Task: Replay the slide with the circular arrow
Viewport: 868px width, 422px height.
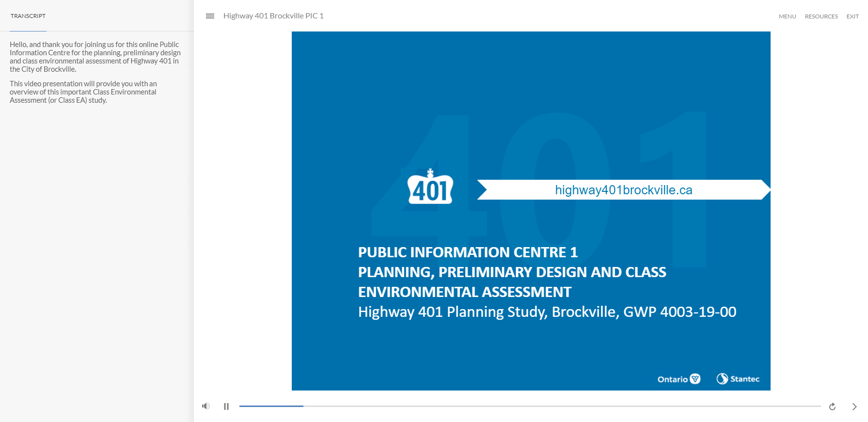Action: pos(832,406)
